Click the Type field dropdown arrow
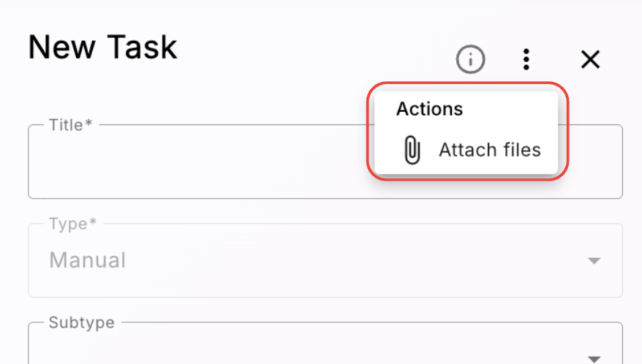Viewport: 642px width, 364px height. pos(594,261)
